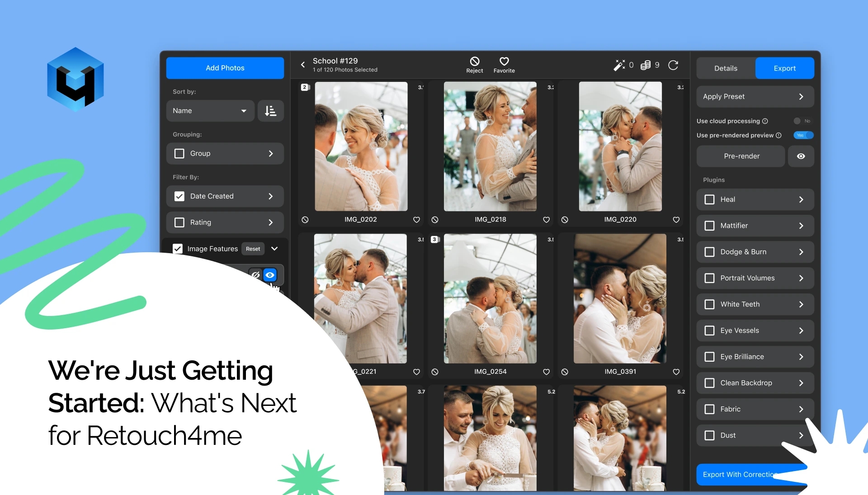Select the crossed-out eye hide filter option
Viewport: 868px width, 495px height.
[255, 274]
